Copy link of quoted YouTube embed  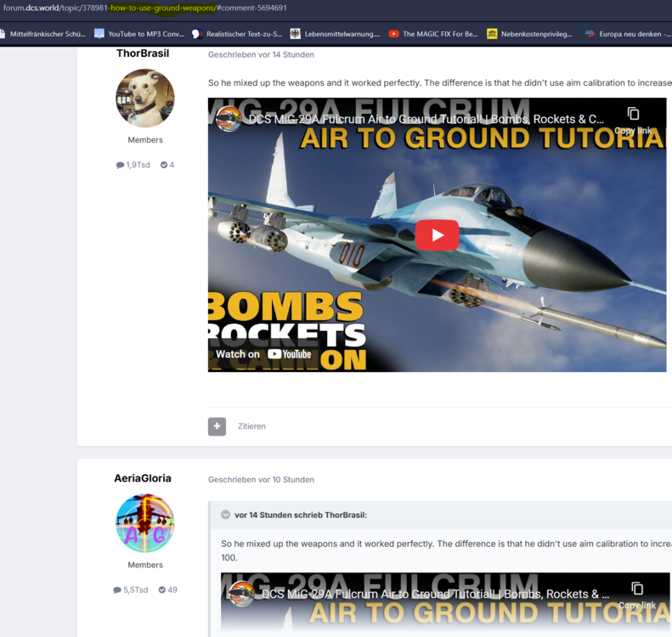(637, 595)
